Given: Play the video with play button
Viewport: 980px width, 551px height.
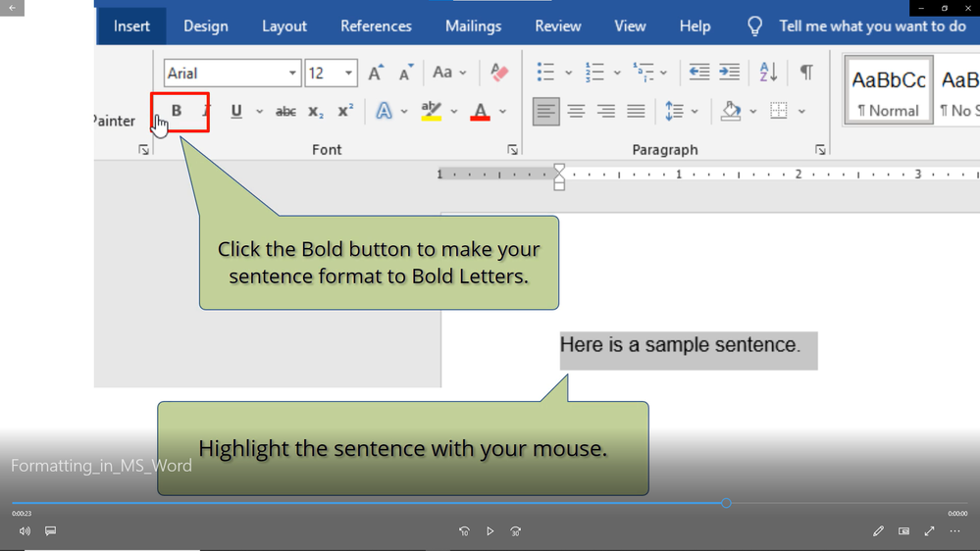Looking at the screenshot, I should click(490, 531).
